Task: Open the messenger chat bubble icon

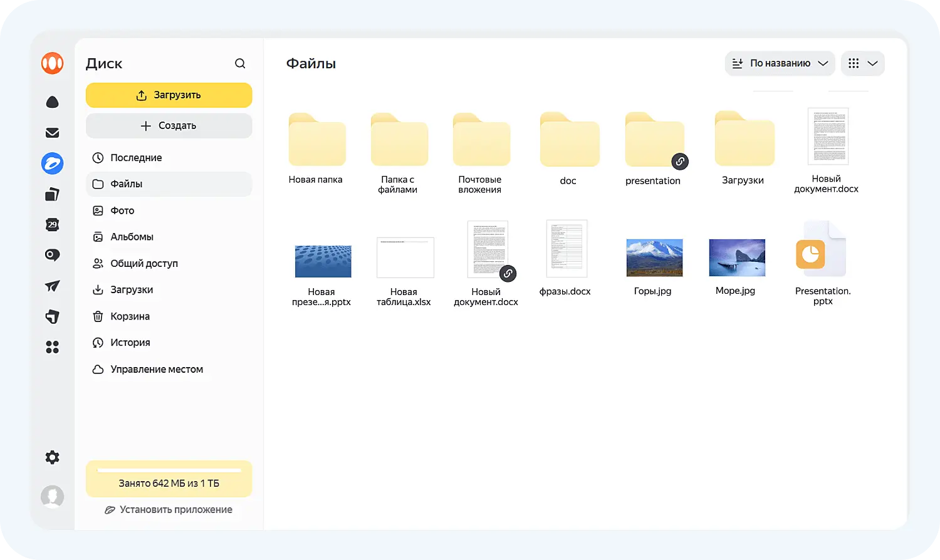Action: [x=53, y=255]
